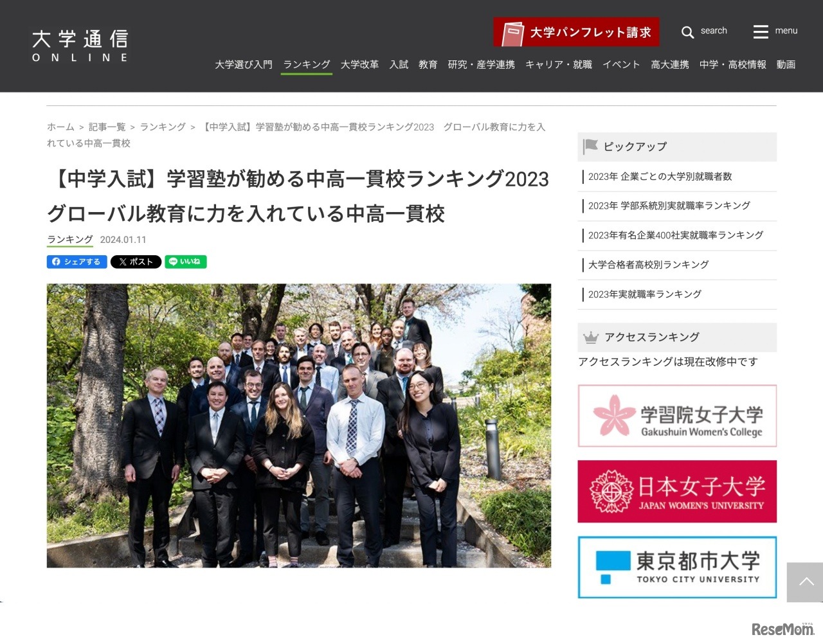Share article via Facebook シェアする button
The image size is (823, 644).
pyautogui.click(x=77, y=262)
